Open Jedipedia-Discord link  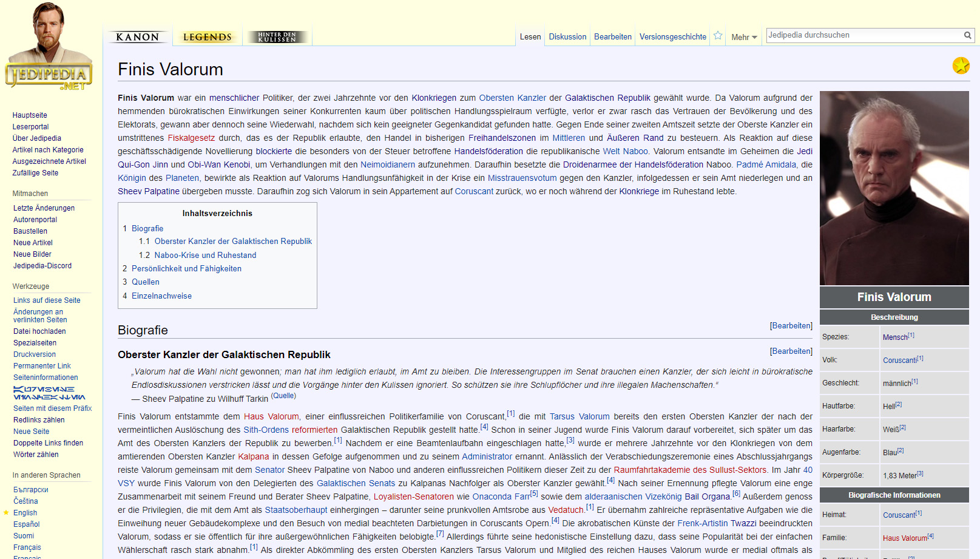tap(42, 266)
